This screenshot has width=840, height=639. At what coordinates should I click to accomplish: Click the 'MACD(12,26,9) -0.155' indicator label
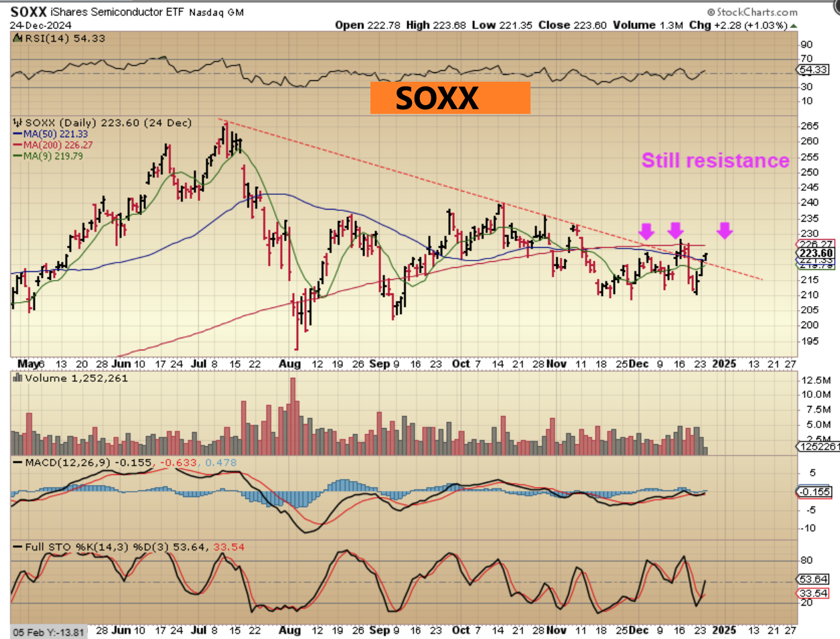click(x=88, y=463)
